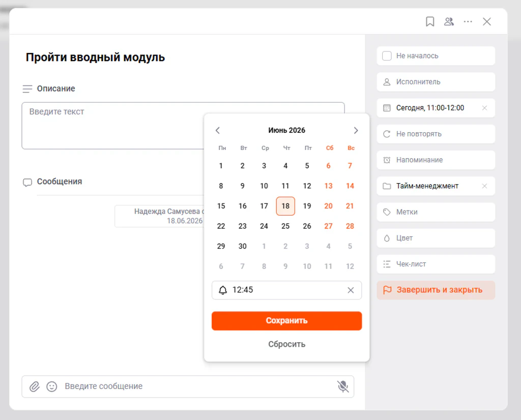Select June 25 in the calendar

click(285, 226)
